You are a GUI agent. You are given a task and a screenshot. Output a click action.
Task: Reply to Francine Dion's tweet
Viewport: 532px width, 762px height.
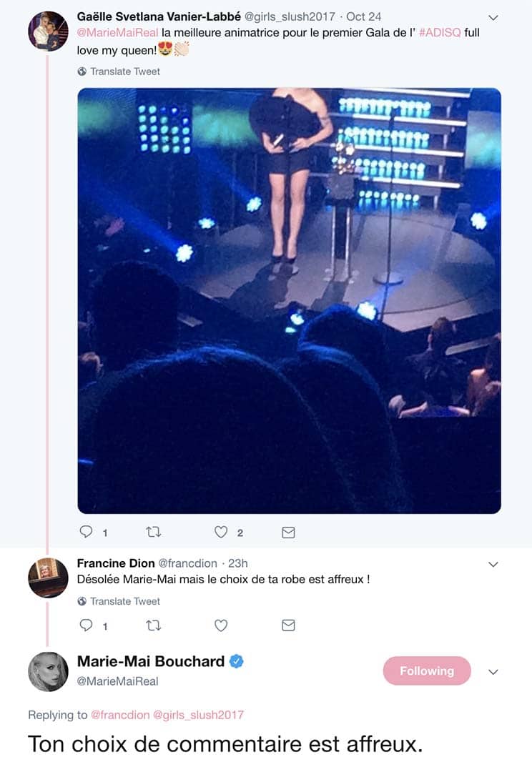tap(86, 625)
